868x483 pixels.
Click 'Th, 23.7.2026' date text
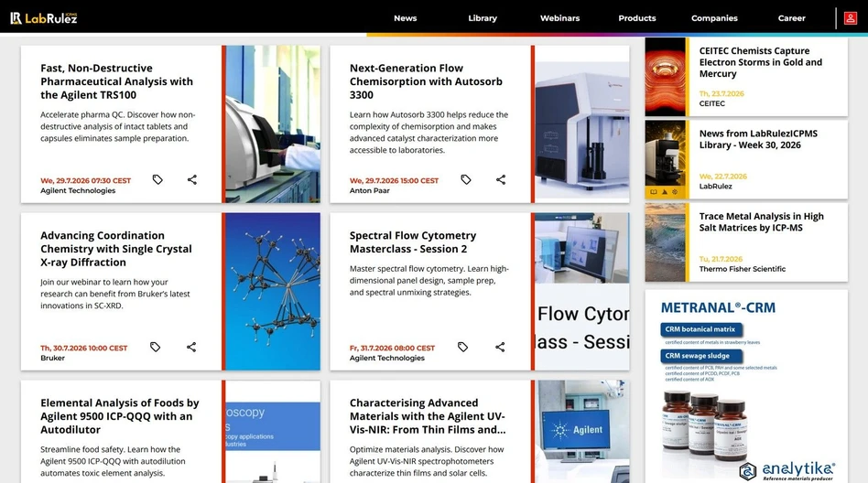(x=722, y=93)
